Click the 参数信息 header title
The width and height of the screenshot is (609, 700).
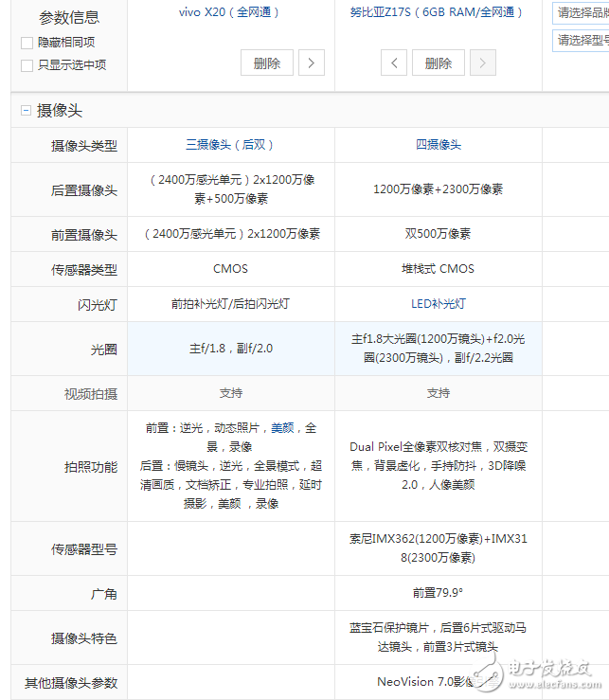click(x=69, y=17)
